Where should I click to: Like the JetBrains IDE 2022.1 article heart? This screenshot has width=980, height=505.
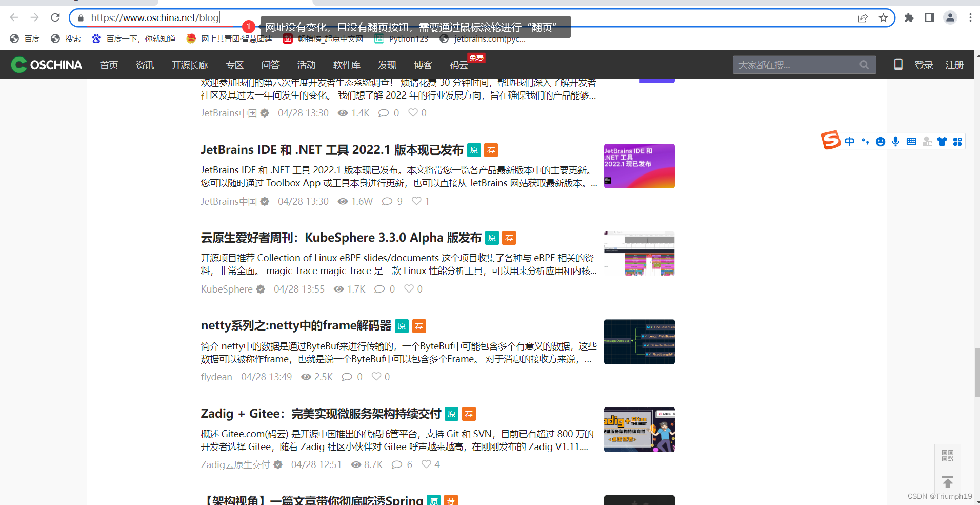[x=417, y=201]
